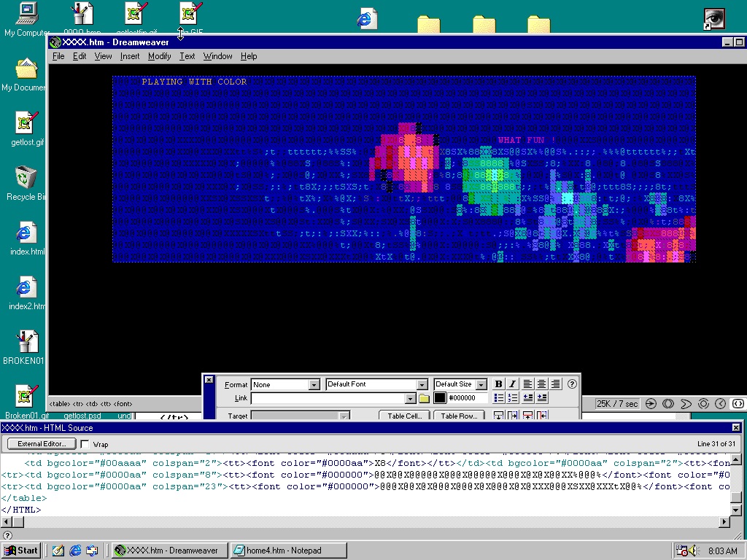The image size is (747, 560).
Task: Open the View menu
Action: click(103, 56)
